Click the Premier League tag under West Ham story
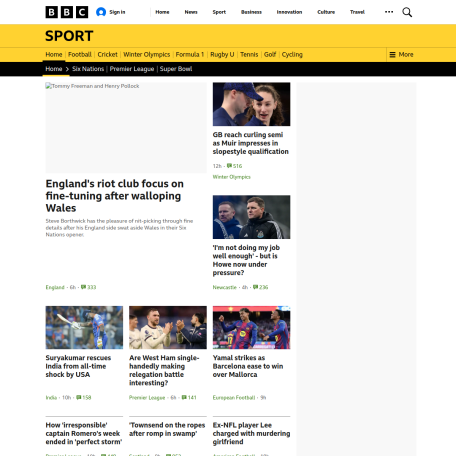This screenshot has height=456, width=456. tap(147, 397)
